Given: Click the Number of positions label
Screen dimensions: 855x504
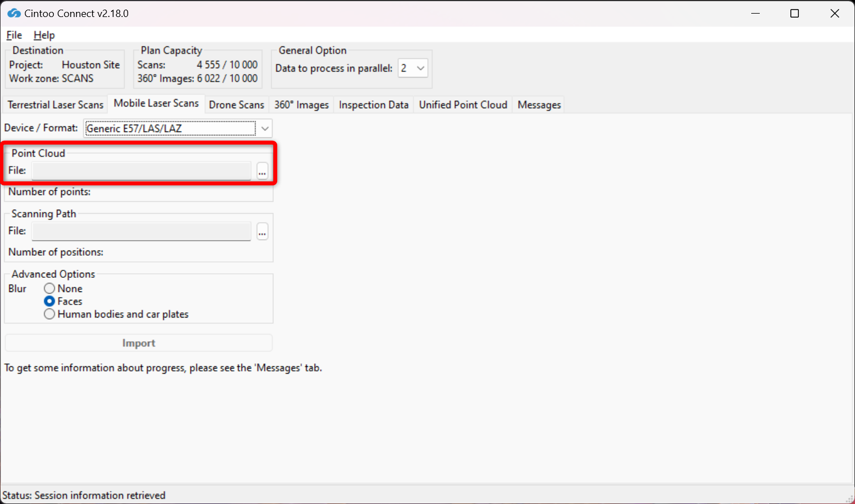Looking at the screenshot, I should (56, 252).
